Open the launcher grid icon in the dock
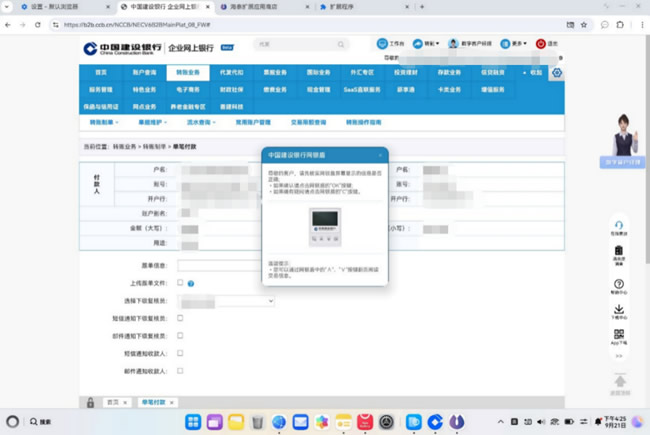Screen dimensions: 650x435 [x=193, y=422]
